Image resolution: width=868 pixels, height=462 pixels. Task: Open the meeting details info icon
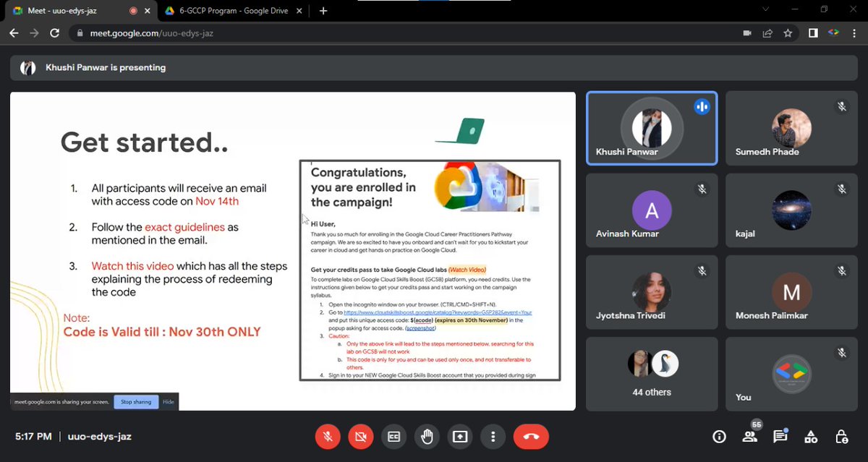[x=719, y=437]
